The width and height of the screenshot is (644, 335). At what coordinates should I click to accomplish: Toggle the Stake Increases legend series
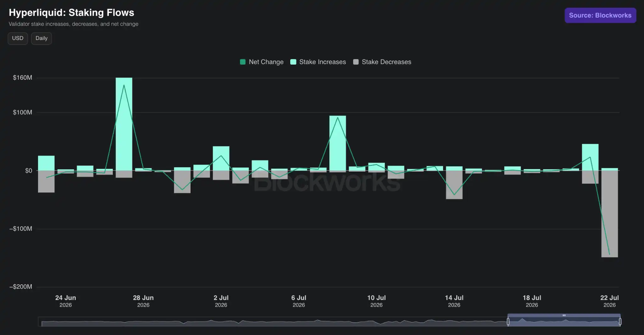318,62
